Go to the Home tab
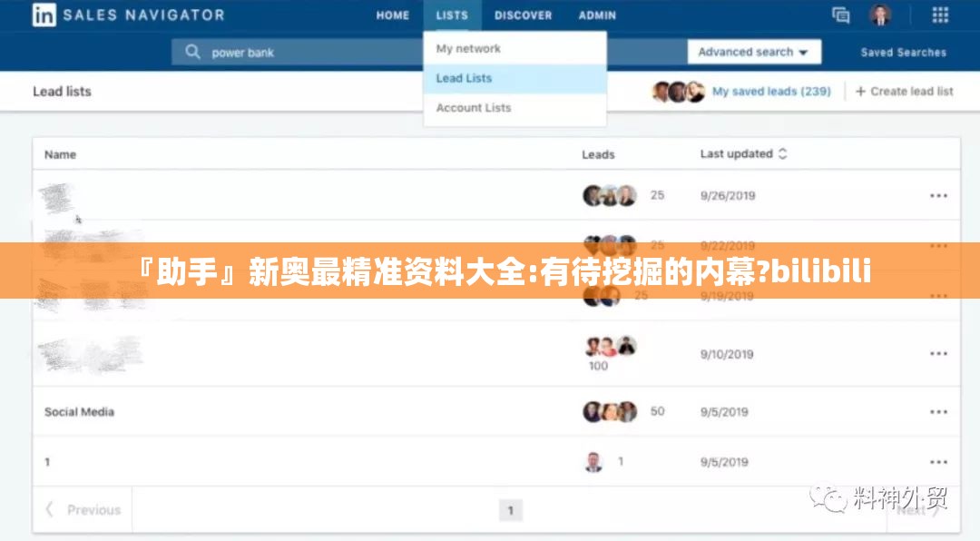The height and width of the screenshot is (541, 980). coord(393,15)
